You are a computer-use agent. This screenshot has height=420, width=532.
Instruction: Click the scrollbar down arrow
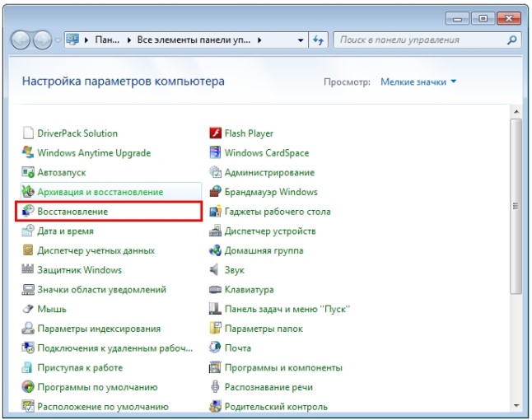click(x=516, y=405)
